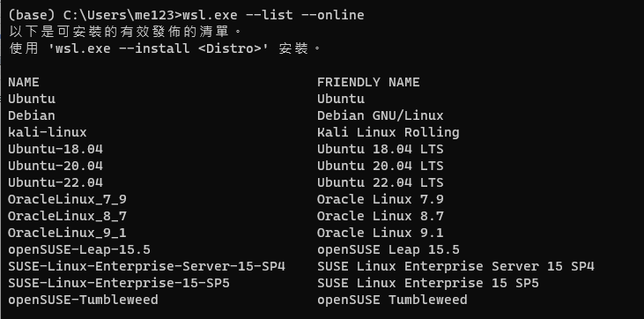Click the FRIENDLY NAME column header
The height and width of the screenshot is (319, 644).
[x=368, y=82]
